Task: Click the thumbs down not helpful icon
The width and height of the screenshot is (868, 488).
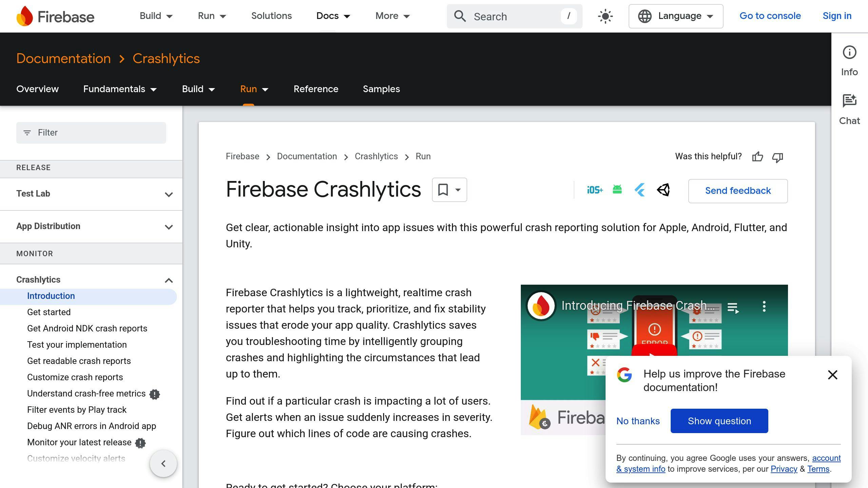Action: pyautogui.click(x=777, y=157)
